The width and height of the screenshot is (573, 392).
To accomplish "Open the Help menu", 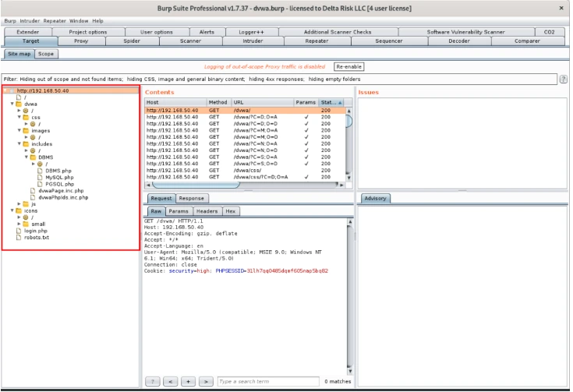I will pyautogui.click(x=97, y=21).
